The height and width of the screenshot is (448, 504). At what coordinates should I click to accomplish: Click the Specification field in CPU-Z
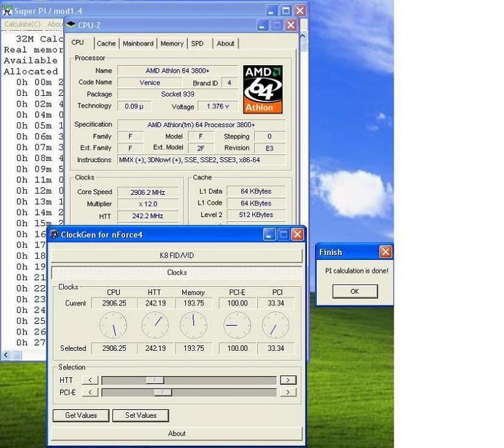point(202,125)
